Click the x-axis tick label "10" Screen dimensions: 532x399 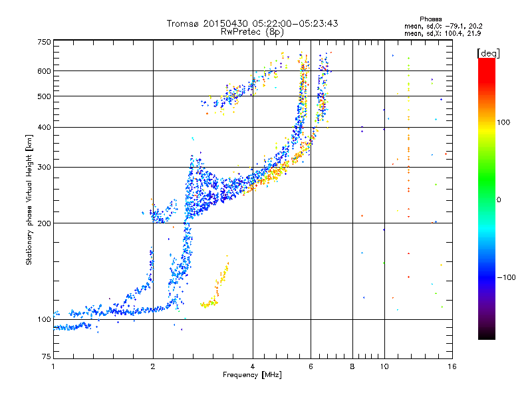point(384,366)
